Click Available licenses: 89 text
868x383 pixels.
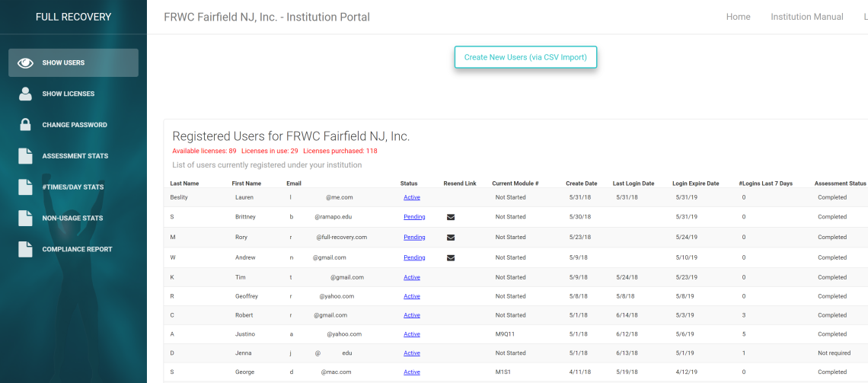click(204, 151)
